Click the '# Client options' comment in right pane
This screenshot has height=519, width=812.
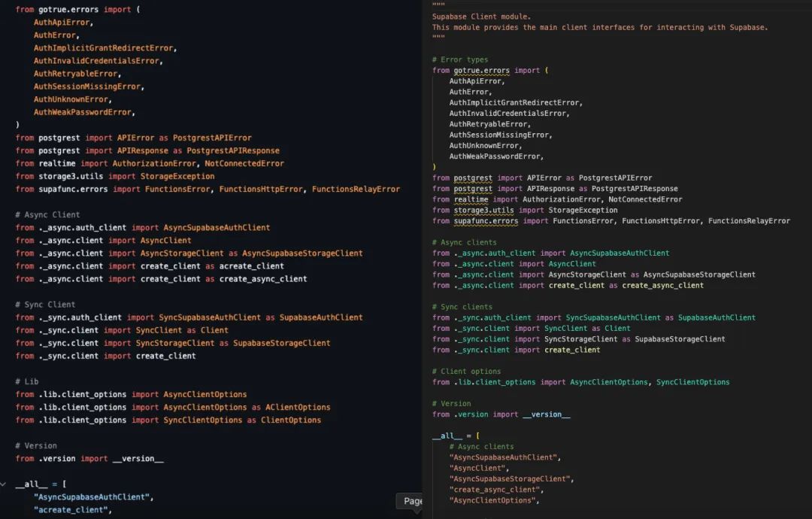pyautogui.click(x=466, y=372)
